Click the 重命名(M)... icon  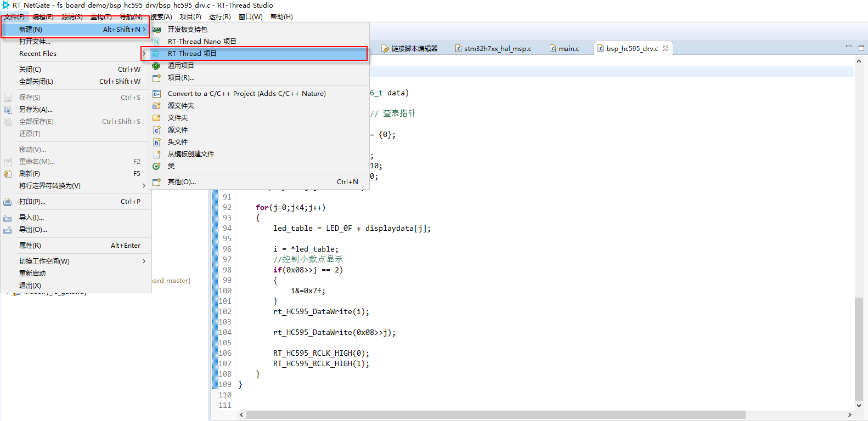coord(8,162)
